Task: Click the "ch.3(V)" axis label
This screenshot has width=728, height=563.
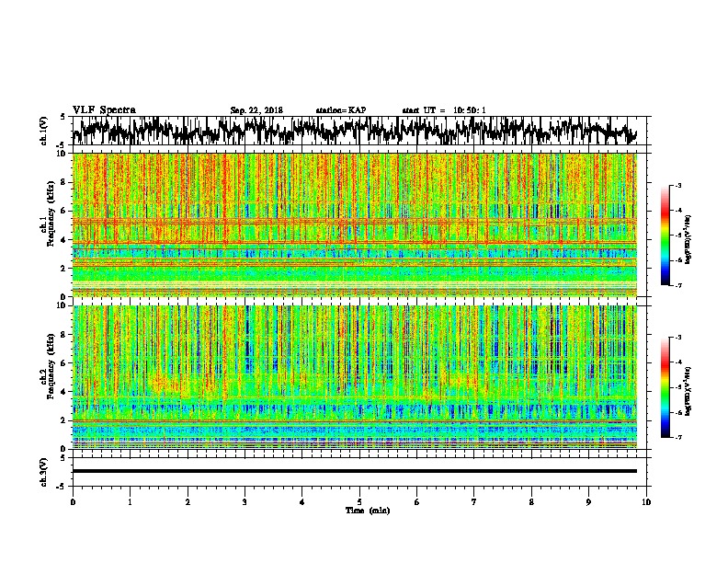Action: pyautogui.click(x=43, y=473)
